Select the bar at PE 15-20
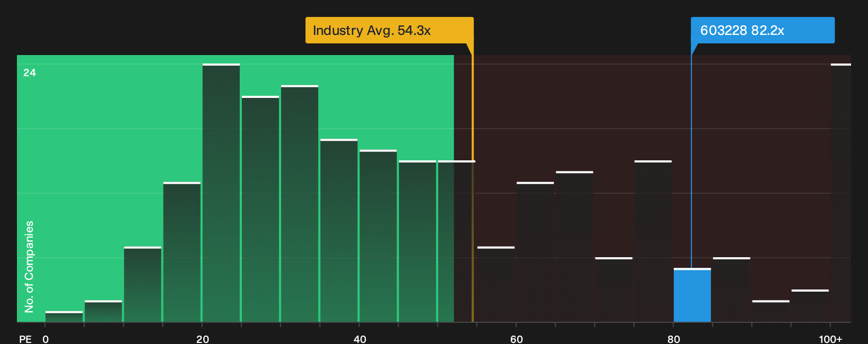The width and height of the screenshot is (868, 344). [182, 252]
